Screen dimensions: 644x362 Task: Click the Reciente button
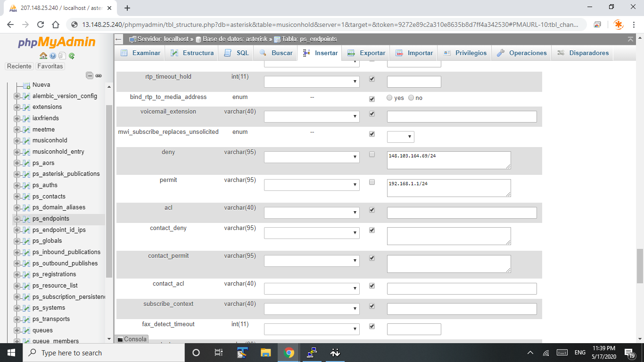coord(19,66)
